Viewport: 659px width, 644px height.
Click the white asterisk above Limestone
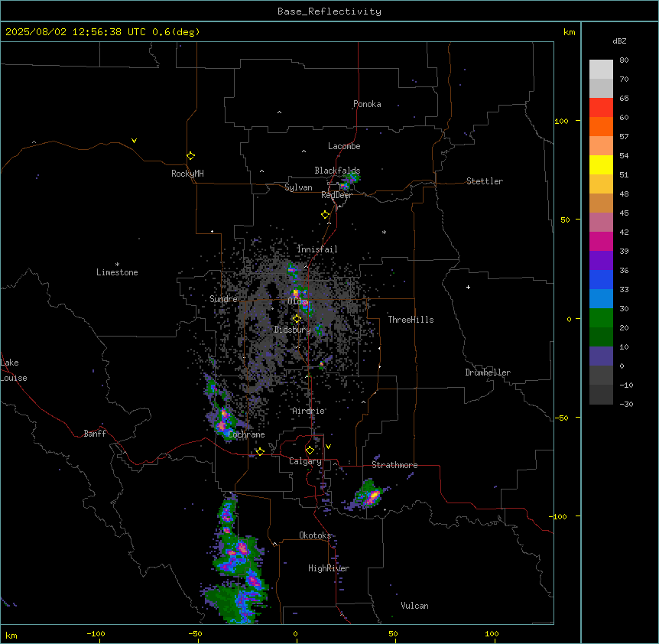[x=117, y=265]
